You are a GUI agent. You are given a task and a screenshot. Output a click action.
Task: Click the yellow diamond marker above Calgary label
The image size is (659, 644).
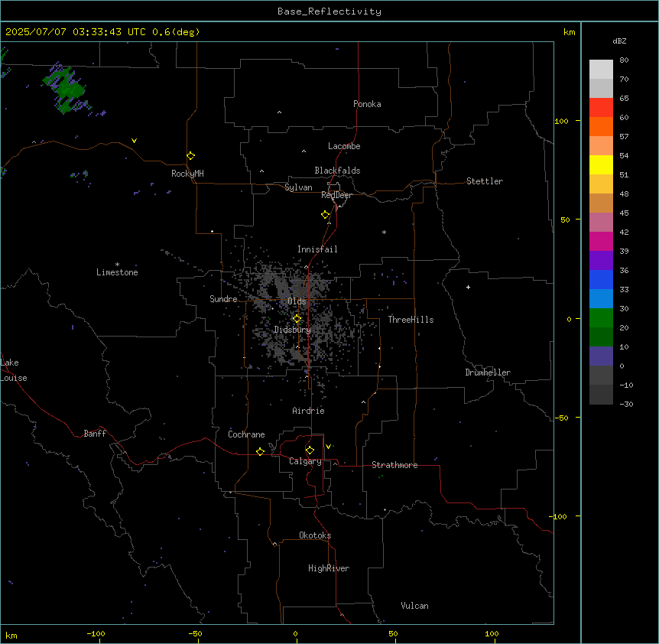point(310,450)
